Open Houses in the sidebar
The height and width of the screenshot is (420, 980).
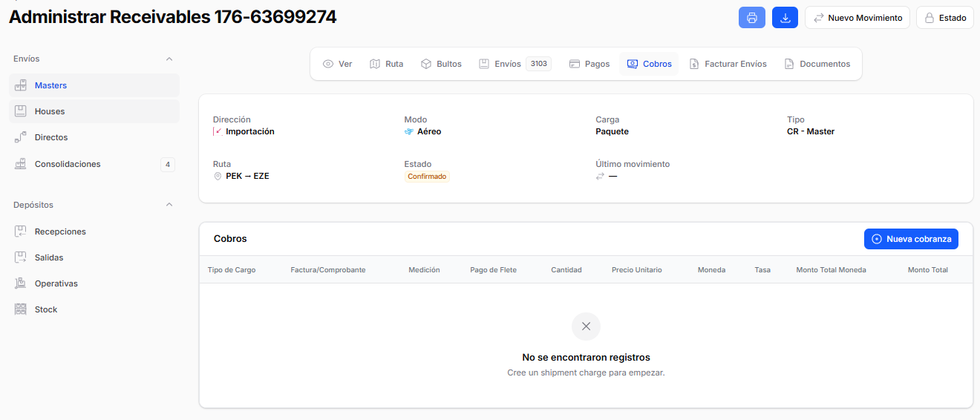[94, 111]
